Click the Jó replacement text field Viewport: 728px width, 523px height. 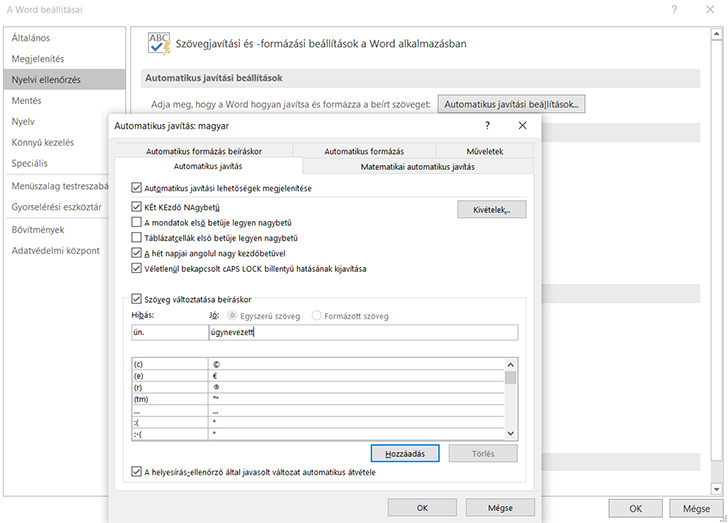362,333
